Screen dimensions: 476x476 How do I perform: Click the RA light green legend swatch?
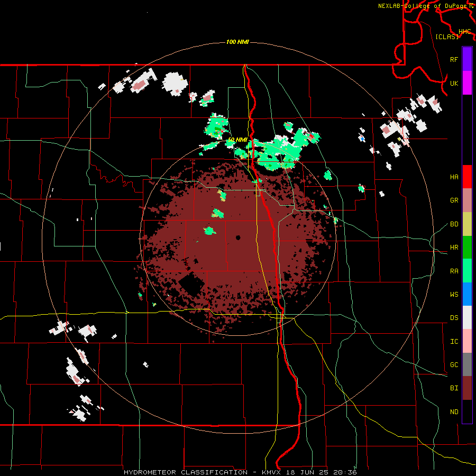(x=467, y=271)
